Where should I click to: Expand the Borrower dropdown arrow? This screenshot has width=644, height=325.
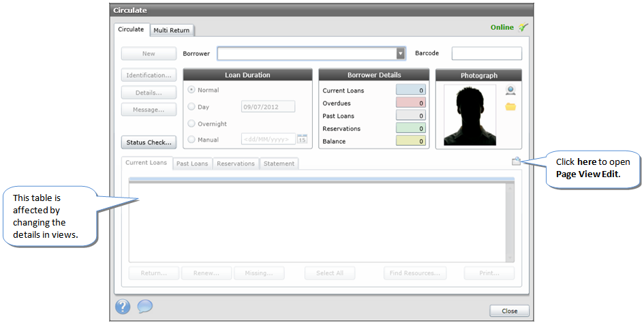coord(401,54)
